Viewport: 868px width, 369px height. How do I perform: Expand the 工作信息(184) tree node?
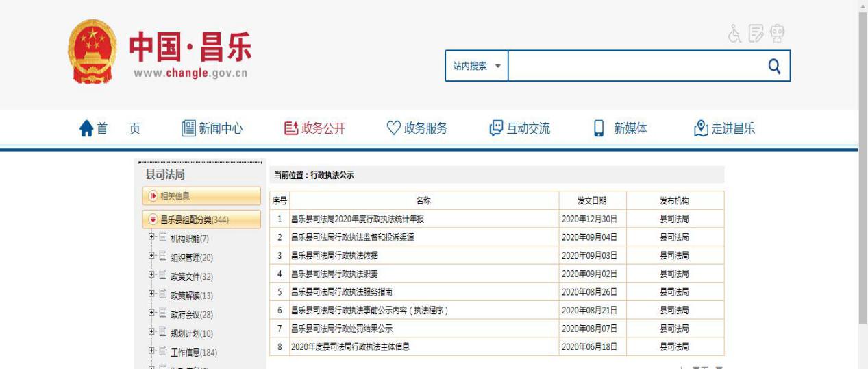coord(152,352)
